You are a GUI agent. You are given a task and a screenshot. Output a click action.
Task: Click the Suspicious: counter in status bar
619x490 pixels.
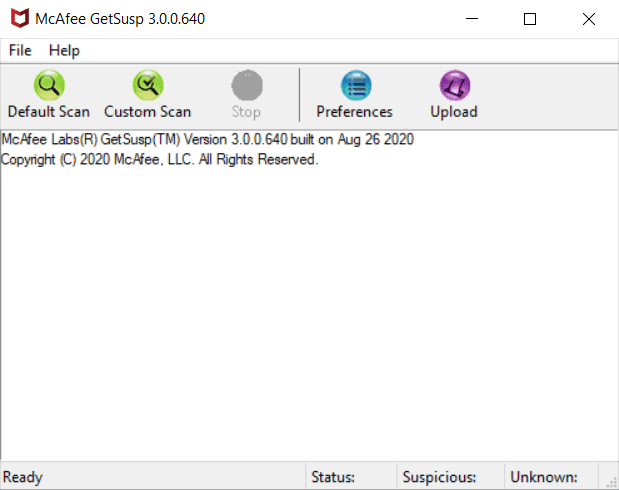[450, 477]
